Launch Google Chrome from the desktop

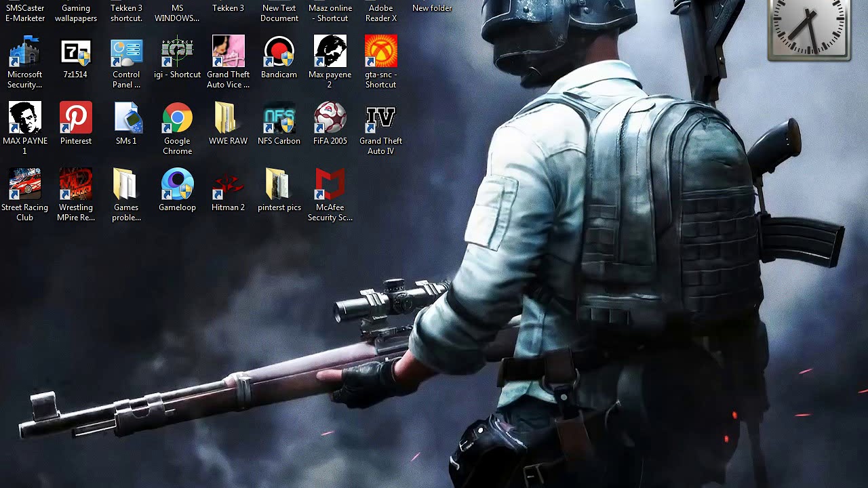(177, 119)
